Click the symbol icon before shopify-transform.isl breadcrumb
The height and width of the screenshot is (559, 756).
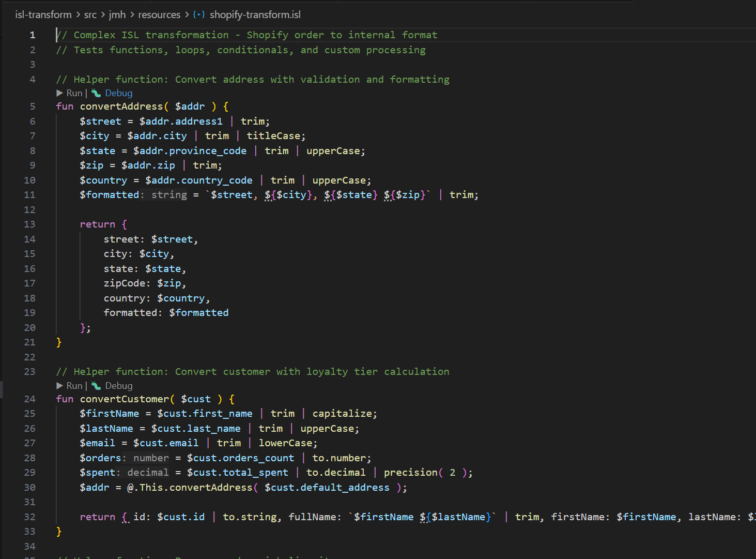point(199,14)
